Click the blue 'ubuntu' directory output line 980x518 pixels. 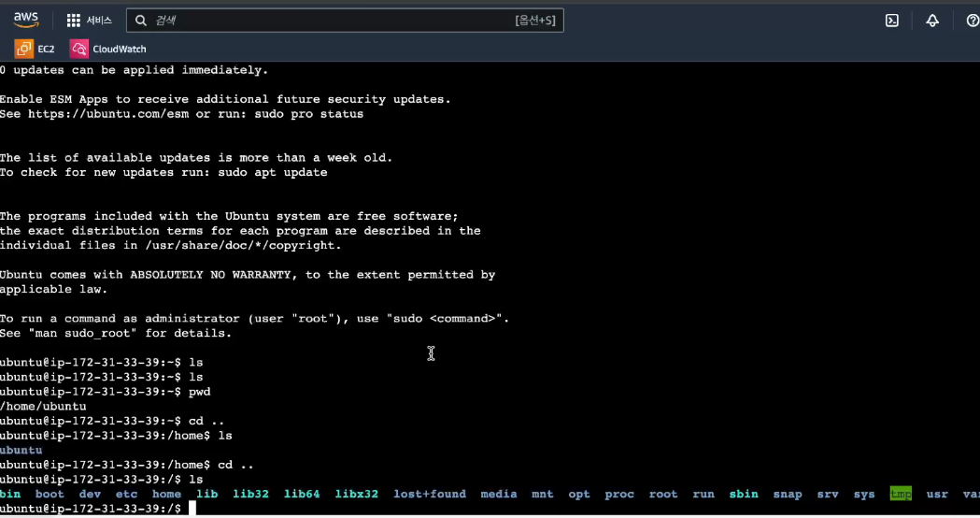click(x=21, y=450)
